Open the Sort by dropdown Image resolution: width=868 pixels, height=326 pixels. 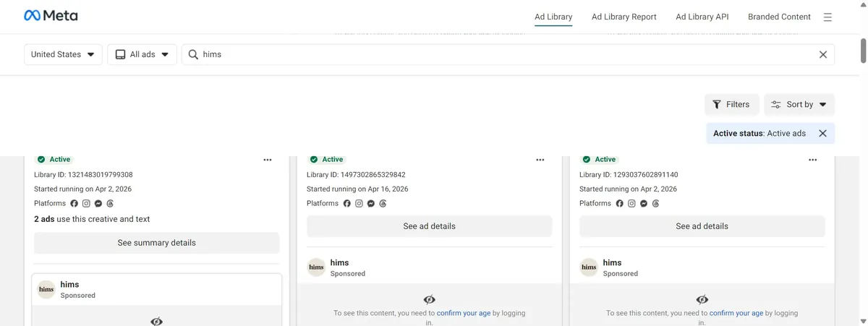tap(799, 104)
